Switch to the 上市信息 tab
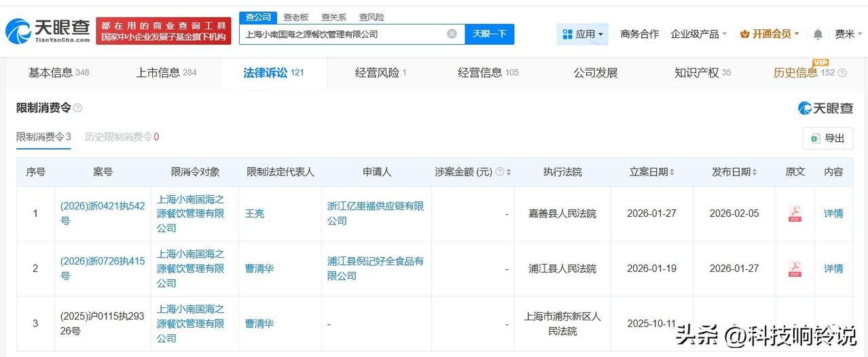 tap(166, 73)
